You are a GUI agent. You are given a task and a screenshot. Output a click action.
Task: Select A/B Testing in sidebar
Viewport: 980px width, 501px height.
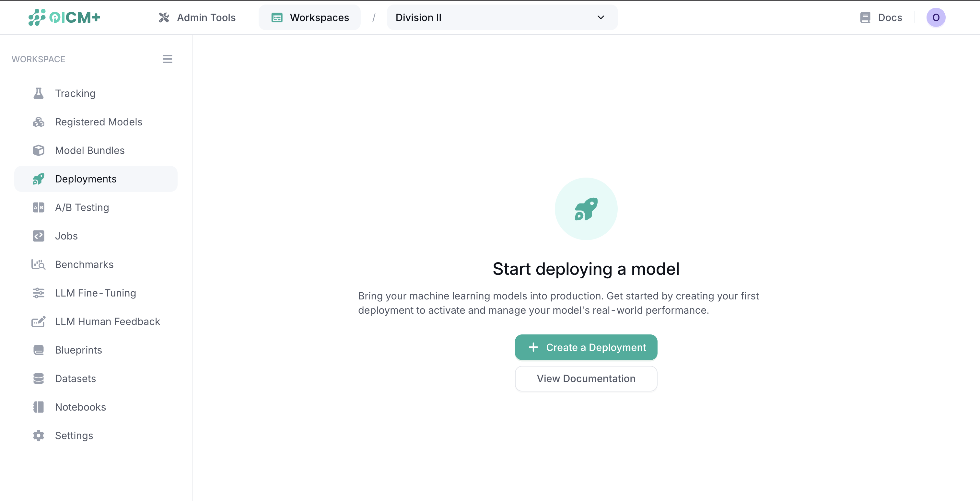(x=38, y=207)
